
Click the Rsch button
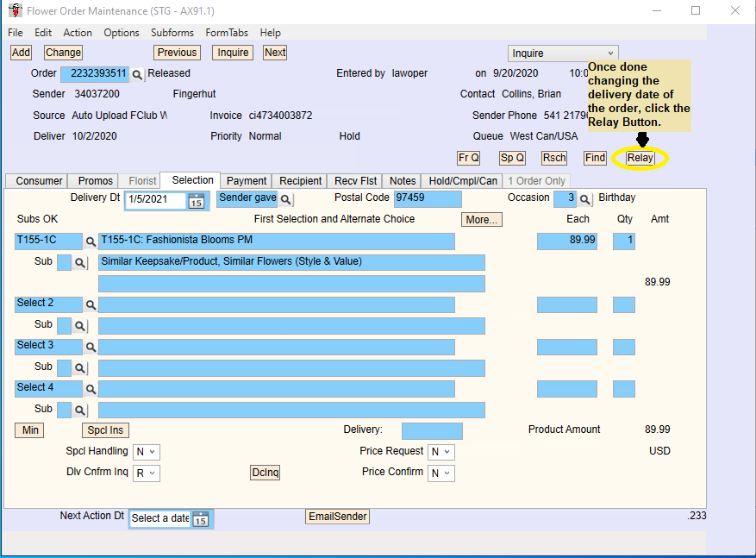click(x=554, y=158)
